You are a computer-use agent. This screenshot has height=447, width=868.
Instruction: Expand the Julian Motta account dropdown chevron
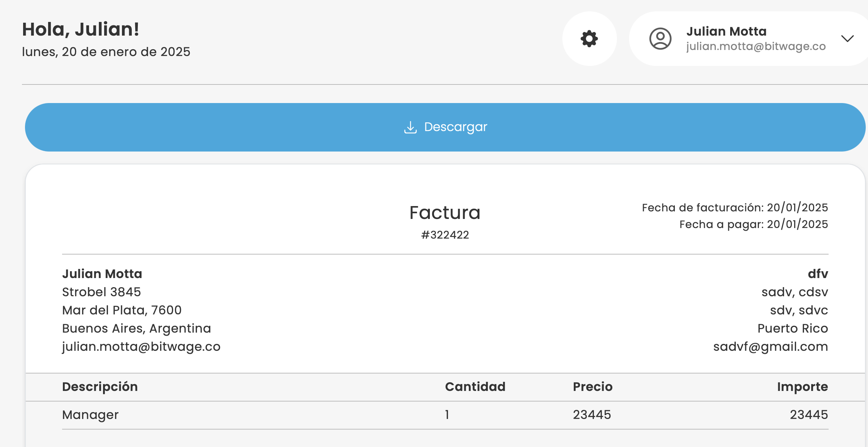pyautogui.click(x=847, y=39)
